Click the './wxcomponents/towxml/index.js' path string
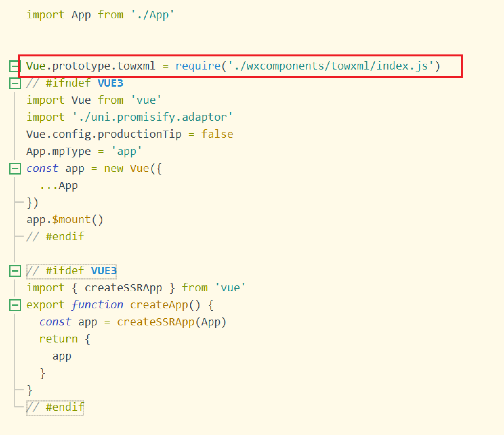 [331, 66]
